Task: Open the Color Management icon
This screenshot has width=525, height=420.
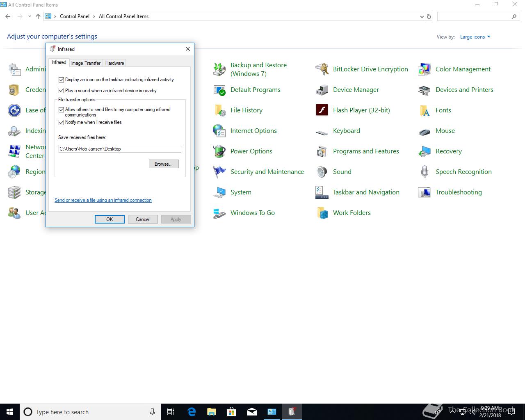Action: [x=425, y=69]
